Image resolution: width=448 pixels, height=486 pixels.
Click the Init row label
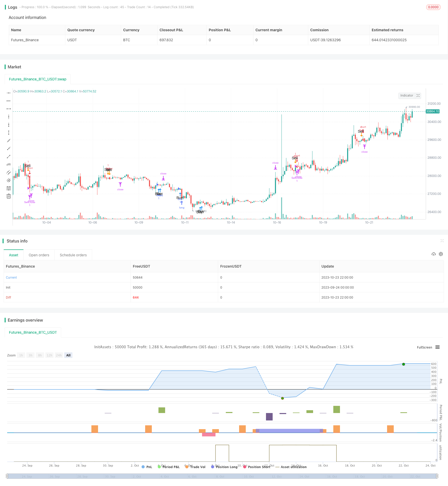tap(8, 288)
